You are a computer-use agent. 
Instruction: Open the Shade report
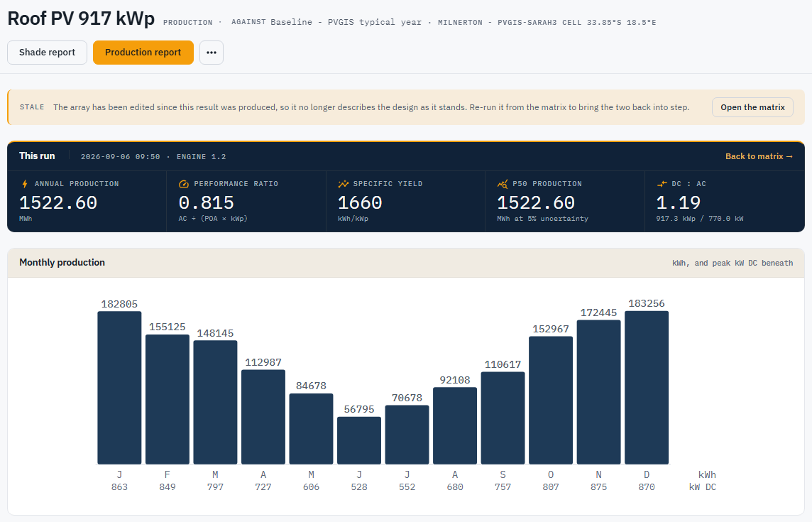47,53
